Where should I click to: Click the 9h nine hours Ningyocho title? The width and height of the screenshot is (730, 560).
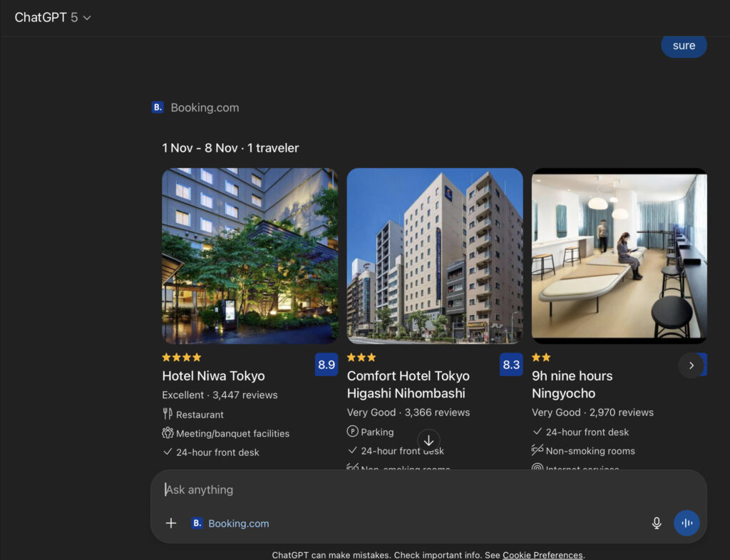pyautogui.click(x=572, y=385)
